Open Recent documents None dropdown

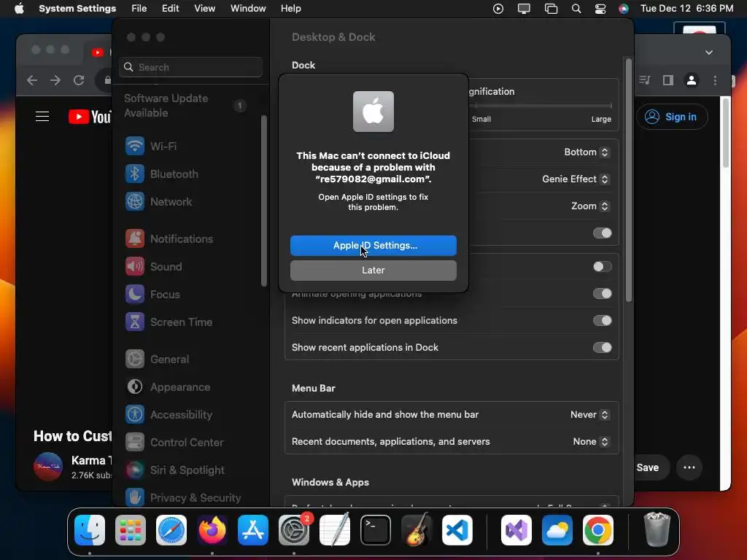(591, 441)
